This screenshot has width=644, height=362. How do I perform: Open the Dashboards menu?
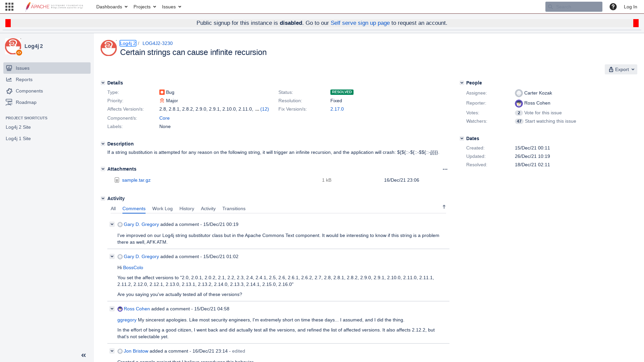[x=112, y=7]
